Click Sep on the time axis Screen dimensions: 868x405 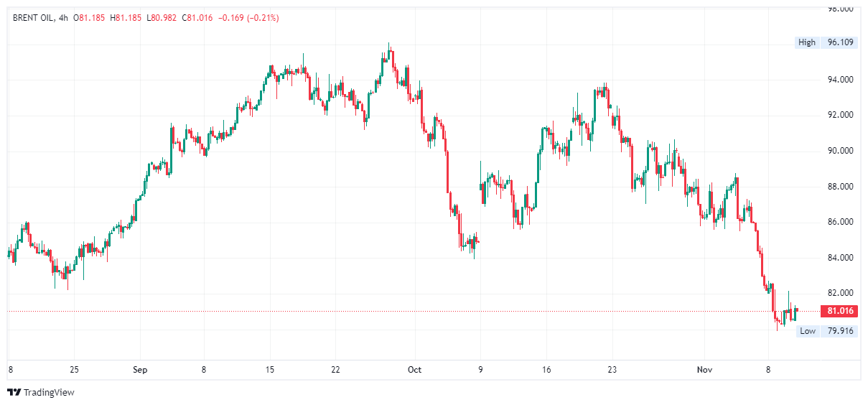point(140,370)
